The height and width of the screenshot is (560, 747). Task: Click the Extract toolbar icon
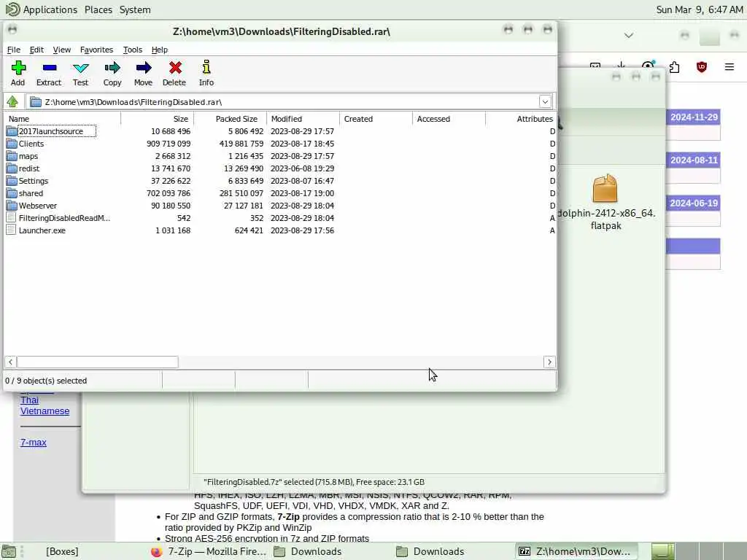(49, 68)
